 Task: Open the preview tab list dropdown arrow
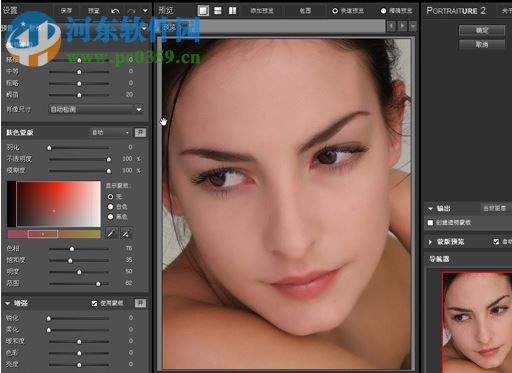pyautogui.click(x=413, y=26)
